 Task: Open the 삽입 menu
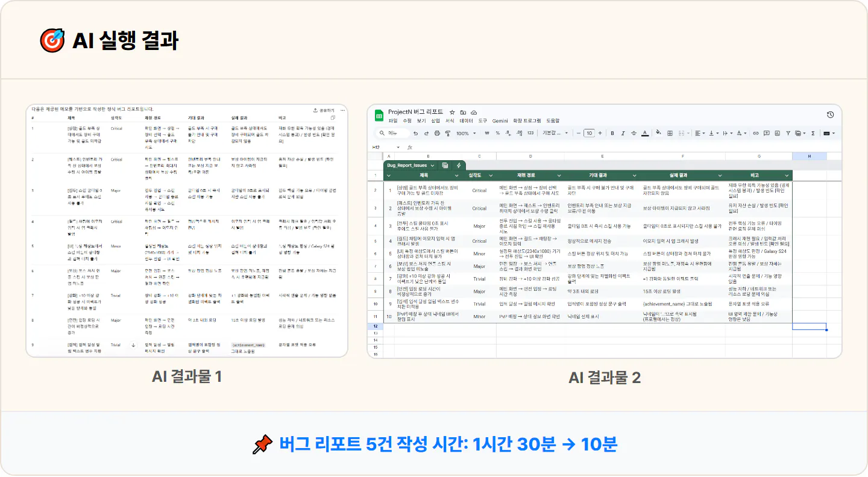point(436,121)
